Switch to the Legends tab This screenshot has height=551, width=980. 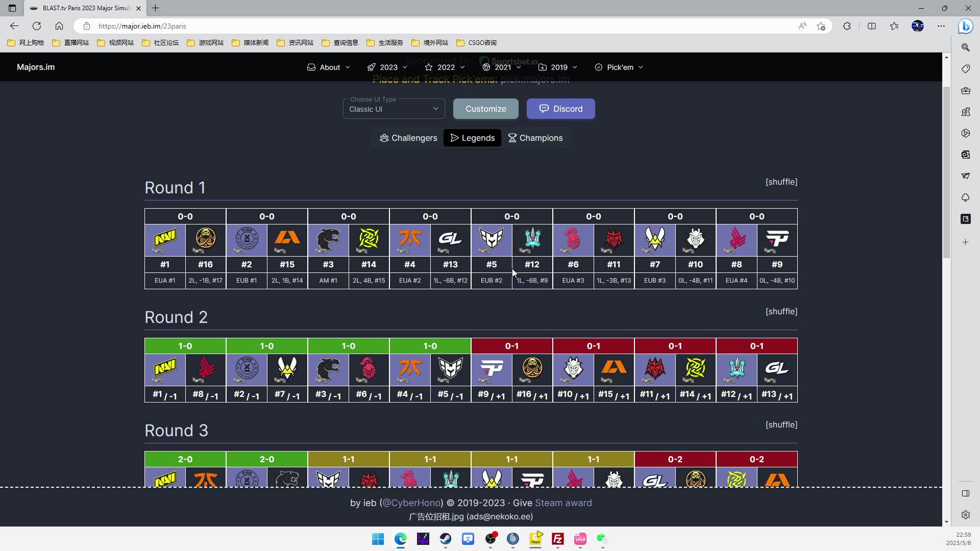473,138
